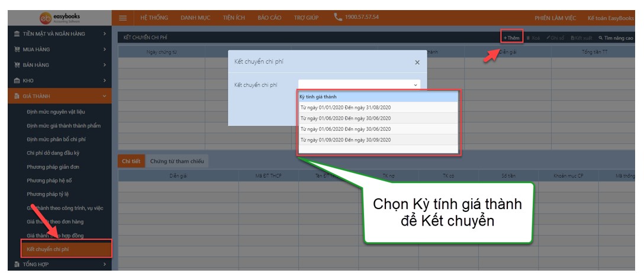Open the Kết chuyển chi phí combo box
Image resolution: width=644 pixels, height=273 pixels.
click(x=359, y=85)
